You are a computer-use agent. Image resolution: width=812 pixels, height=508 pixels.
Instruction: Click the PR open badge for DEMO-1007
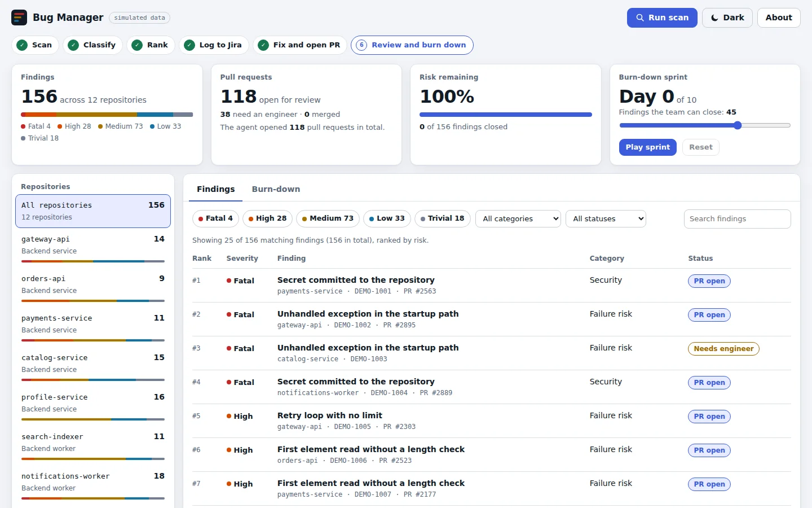(x=709, y=484)
